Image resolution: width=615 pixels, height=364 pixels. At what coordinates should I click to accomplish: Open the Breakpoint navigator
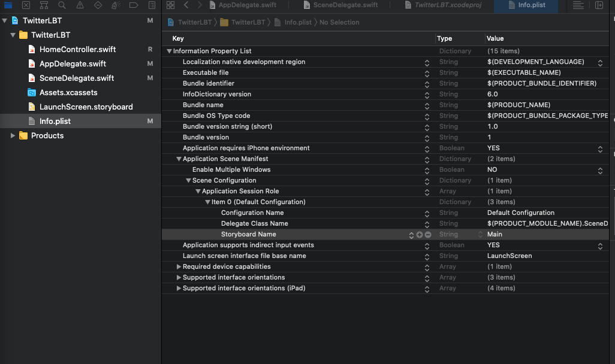134,5
